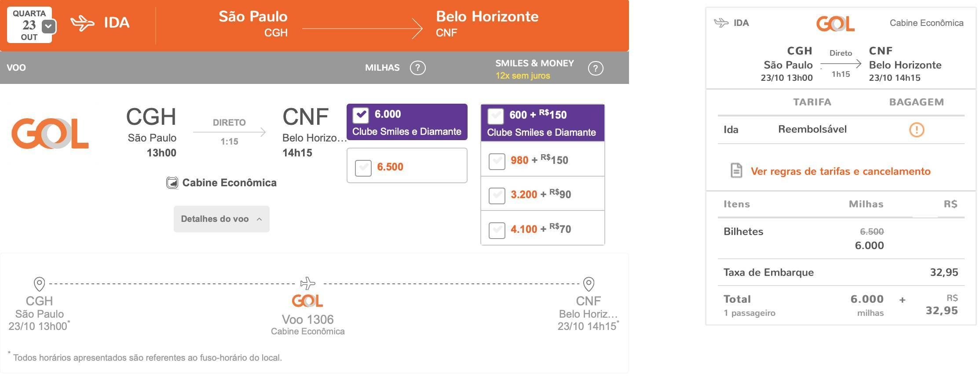Click the orange baggage warning icon
This screenshot has height=384, width=980.
click(x=917, y=130)
